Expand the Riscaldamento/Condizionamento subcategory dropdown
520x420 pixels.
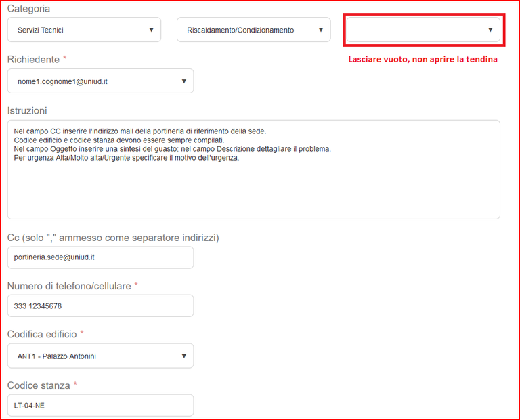pos(253,30)
